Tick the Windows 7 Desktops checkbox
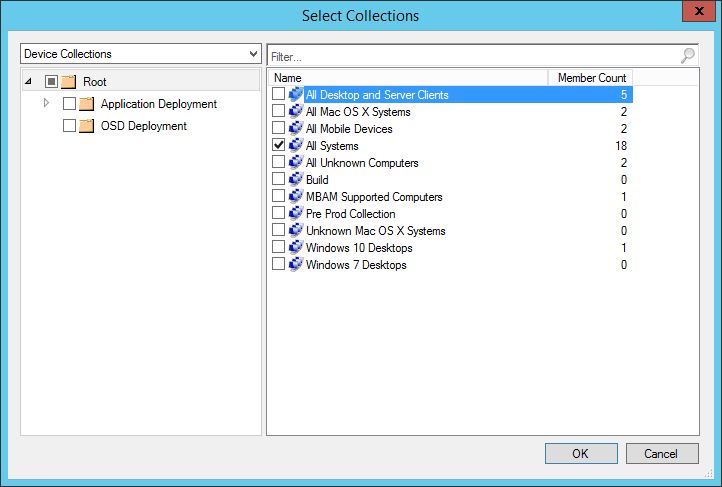Viewport: 722px width, 487px height. point(278,265)
